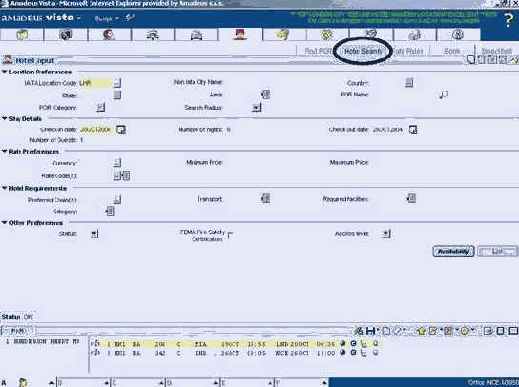Open the help question mark icon
Screen dimensions: 519x387
tap(508, 20)
